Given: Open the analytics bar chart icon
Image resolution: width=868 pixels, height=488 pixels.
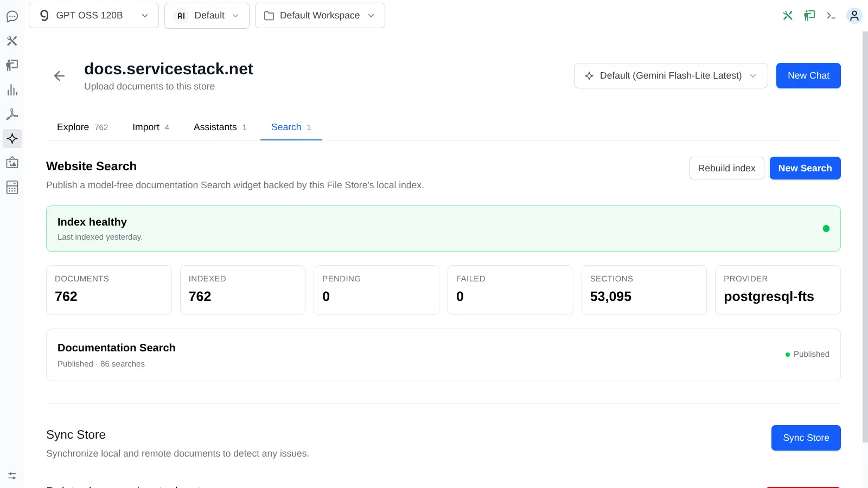Looking at the screenshot, I should pyautogui.click(x=12, y=90).
